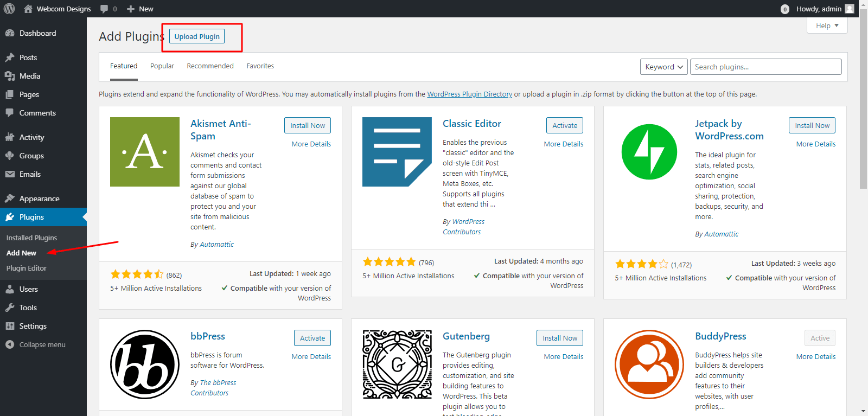This screenshot has height=416, width=868.
Task: Click the Tools wrench icon
Action: [x=10, y=308]
